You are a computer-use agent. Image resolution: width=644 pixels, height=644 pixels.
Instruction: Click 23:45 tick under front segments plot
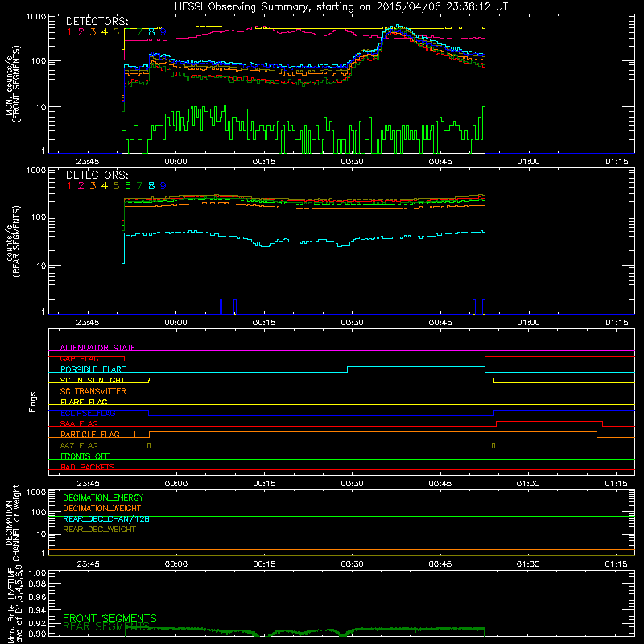click(88, 162)
